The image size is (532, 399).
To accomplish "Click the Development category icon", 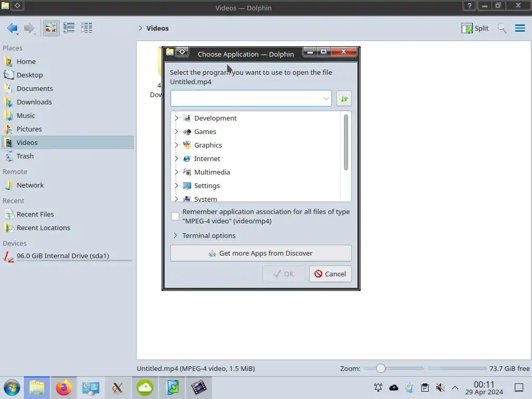I will click(x=187, y=118).
